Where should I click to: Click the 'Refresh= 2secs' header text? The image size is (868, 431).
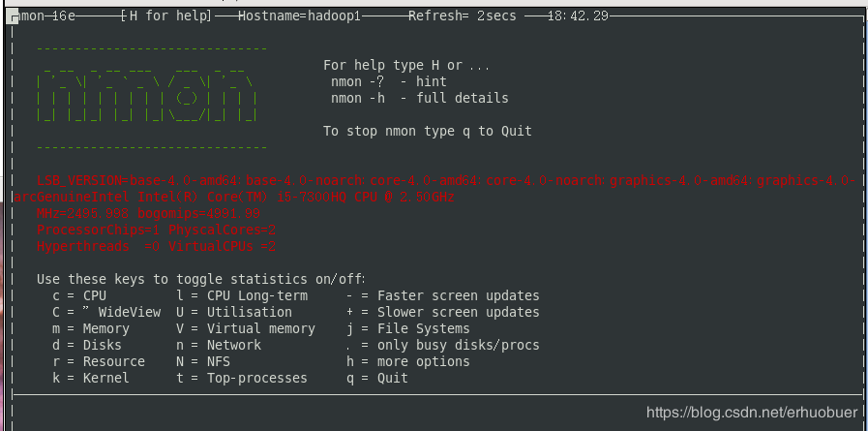click(463, 16)
